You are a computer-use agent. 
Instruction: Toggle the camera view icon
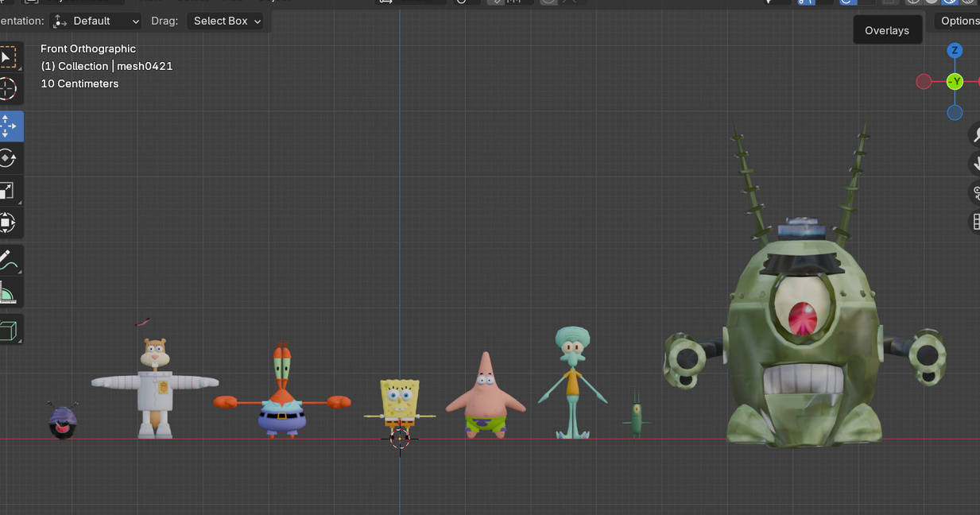(x=975, y=193)
